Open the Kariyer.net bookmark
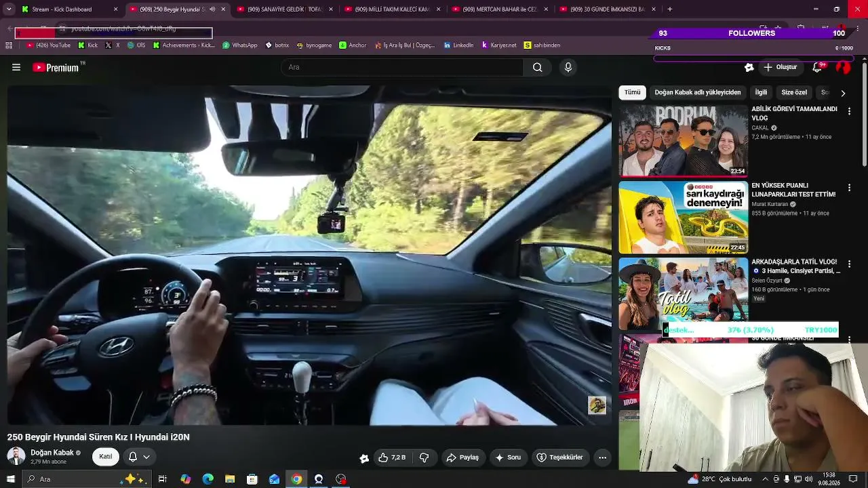The image size is (868, 488). [498, 45]
